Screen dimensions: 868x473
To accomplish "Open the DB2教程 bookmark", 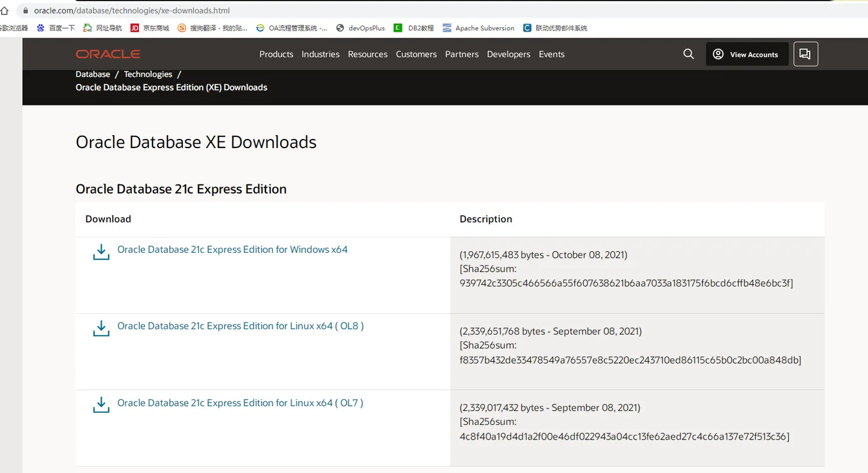I will click(x=414, y=28).
